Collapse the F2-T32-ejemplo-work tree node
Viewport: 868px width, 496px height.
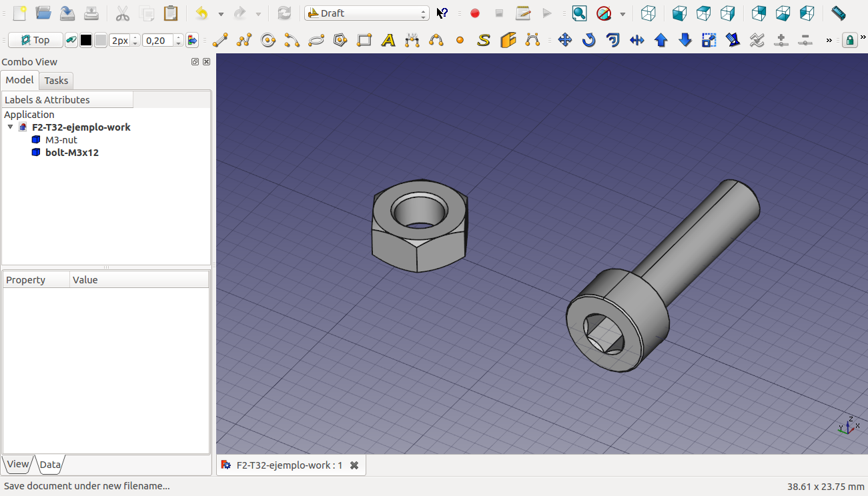11,127
